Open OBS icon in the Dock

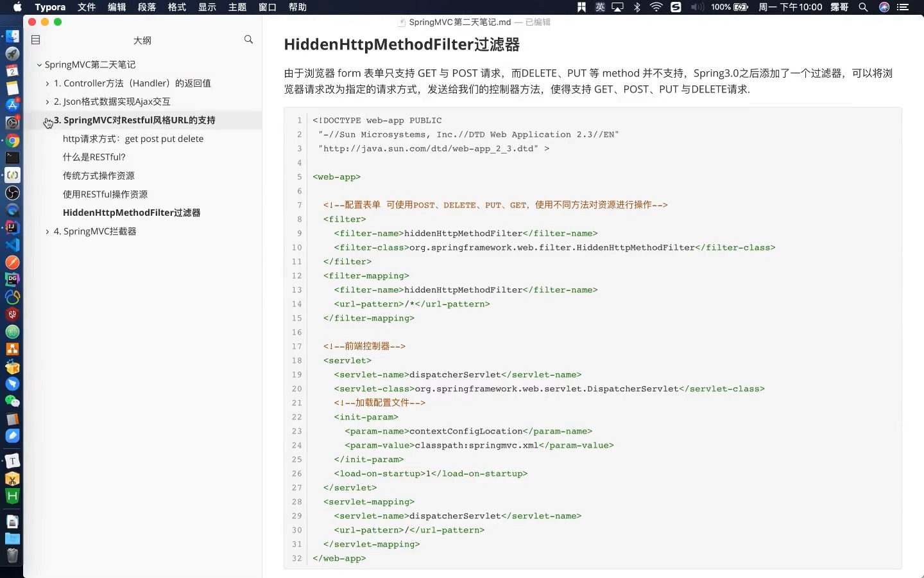(12, 193)
